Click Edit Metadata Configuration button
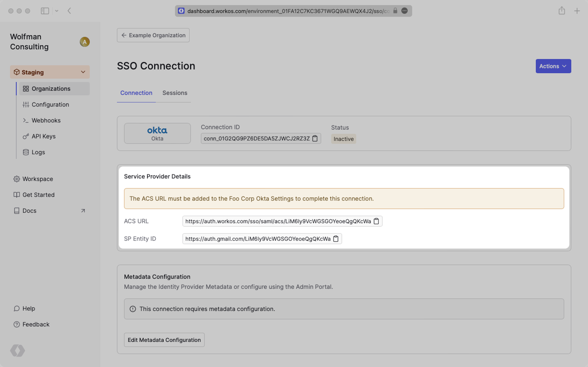 [x=164, y=340]
